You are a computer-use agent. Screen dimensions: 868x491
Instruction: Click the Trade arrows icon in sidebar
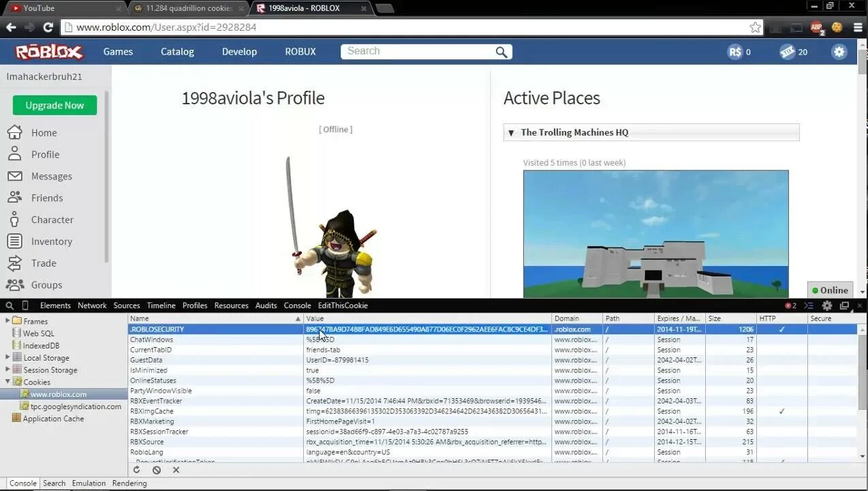pos(14,263)
